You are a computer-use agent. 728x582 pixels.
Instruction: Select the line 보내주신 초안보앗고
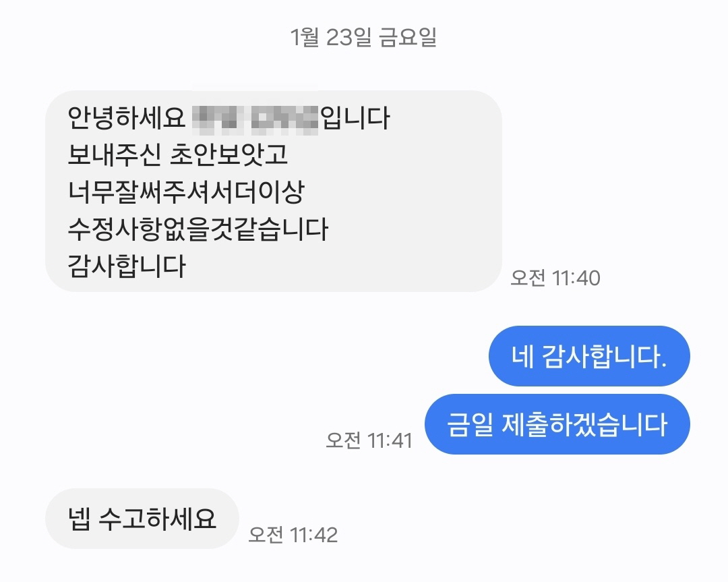pyautogui.click(x=178, y=154)
